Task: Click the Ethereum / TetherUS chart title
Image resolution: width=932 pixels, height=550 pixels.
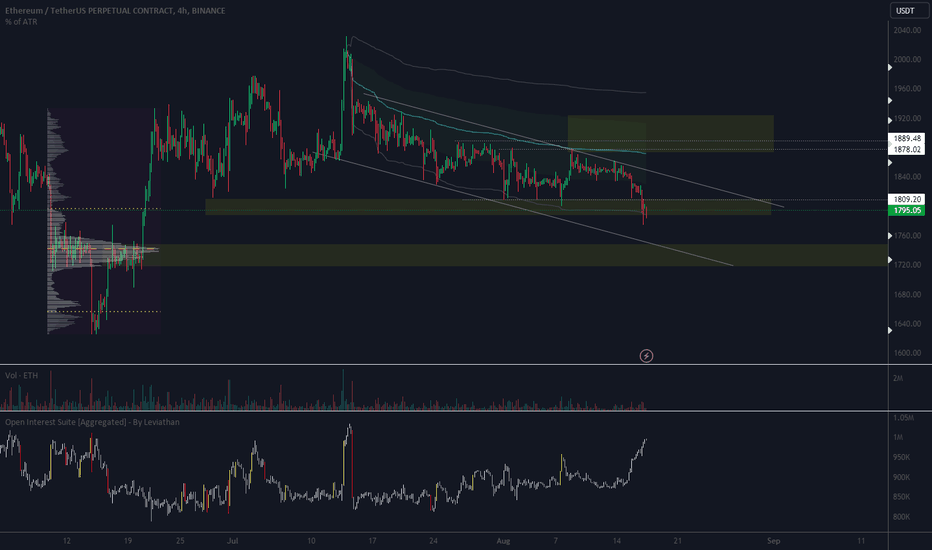Action: coord(115,11)
